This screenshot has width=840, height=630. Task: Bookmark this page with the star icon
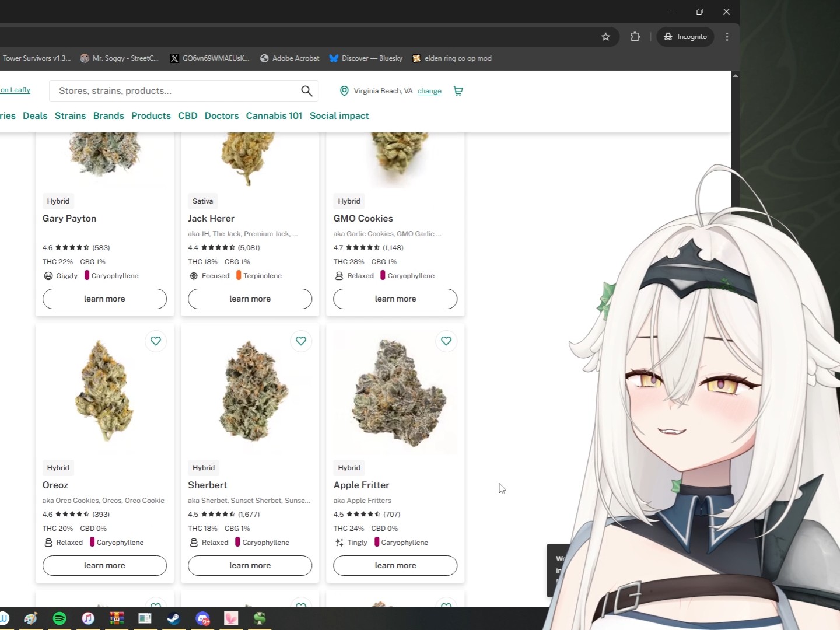coord(605,37)
